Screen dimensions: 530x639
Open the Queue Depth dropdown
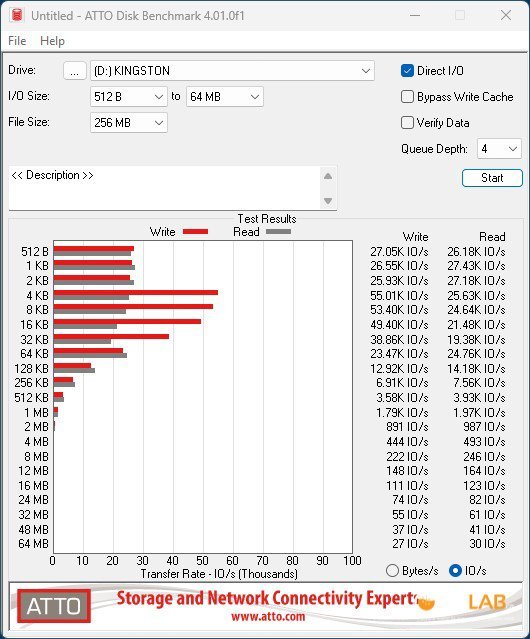(x=499, y=149)
